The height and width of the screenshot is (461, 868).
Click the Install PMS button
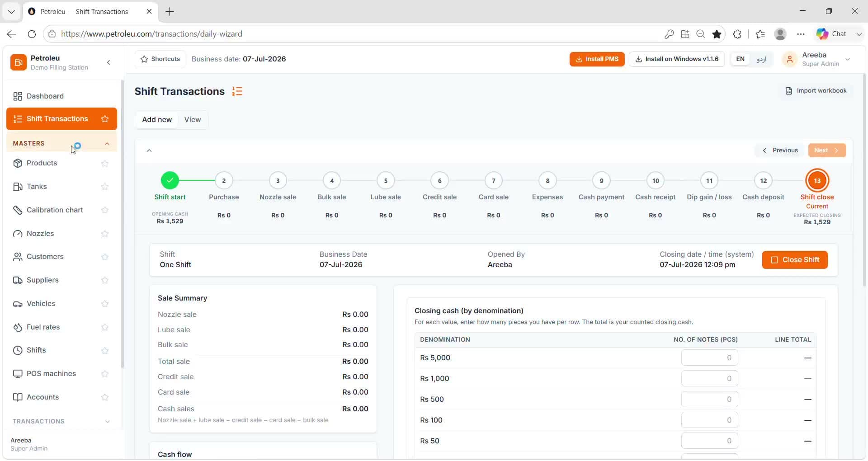597,59
